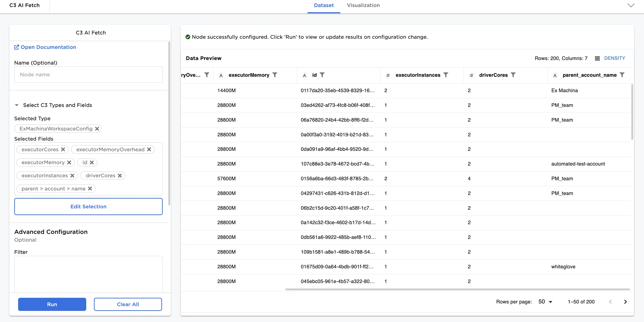Change table density setting
Screen dimensions: 644x322
[610, 58]
